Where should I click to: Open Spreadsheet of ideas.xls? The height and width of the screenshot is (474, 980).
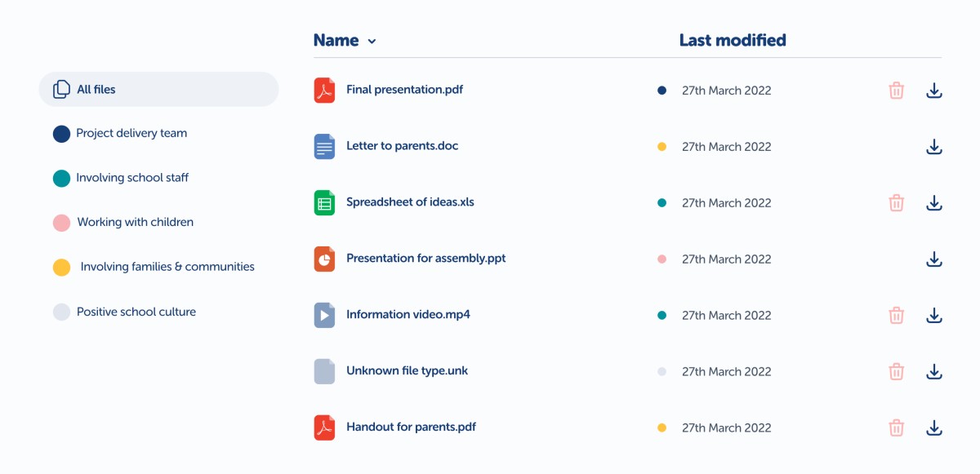(410, 202)
